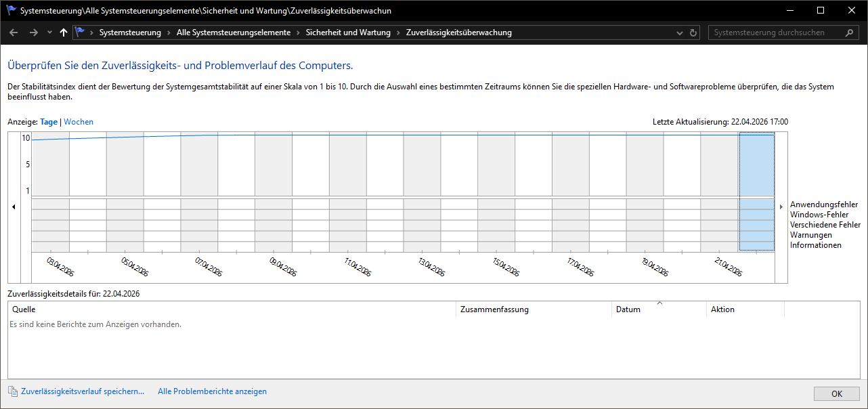Move chart left with left arrow
This screenshot has height=409, width=868.
click(14, 207)
